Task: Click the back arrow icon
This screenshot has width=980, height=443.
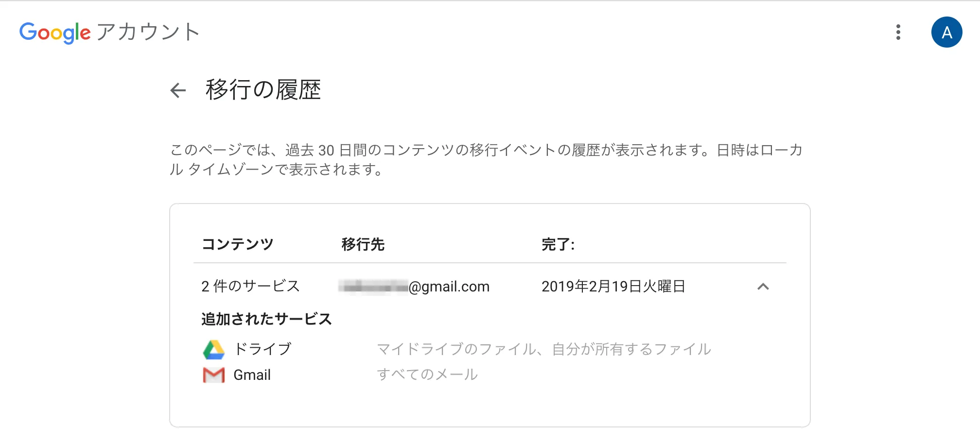Action: pyautogui.click(x=178, y=90)
